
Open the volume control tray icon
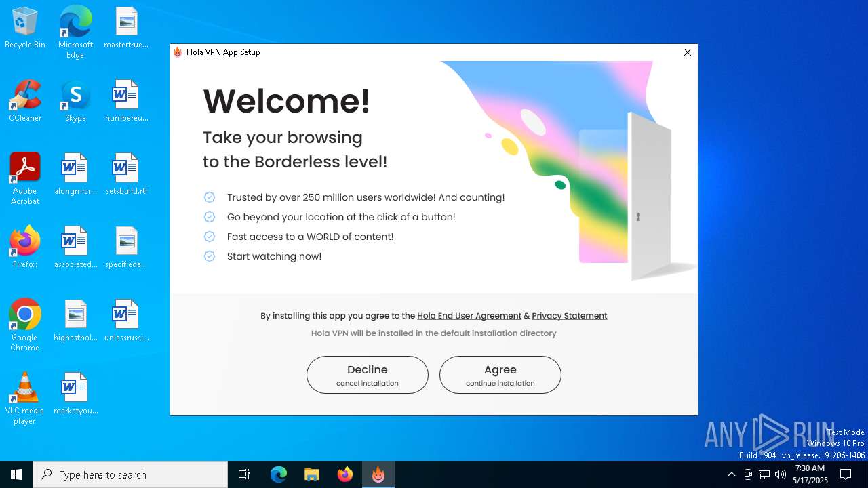click(x=781, y=474)
